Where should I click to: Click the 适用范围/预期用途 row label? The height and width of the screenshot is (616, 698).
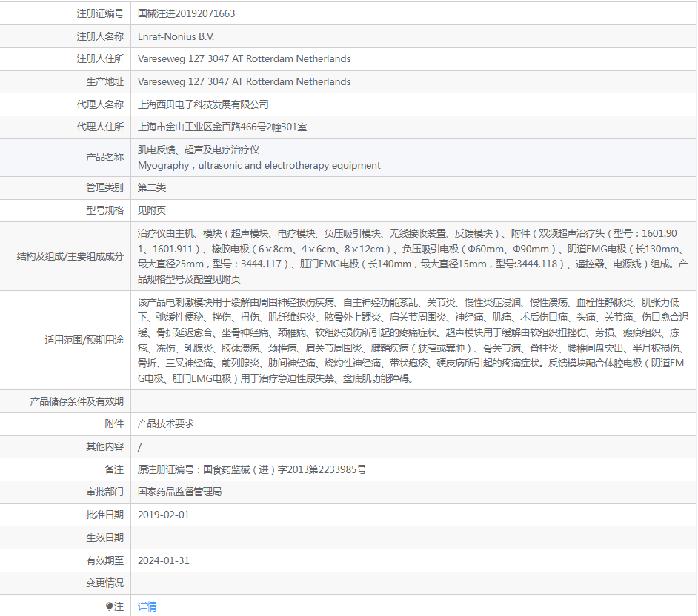pos(84,341)
